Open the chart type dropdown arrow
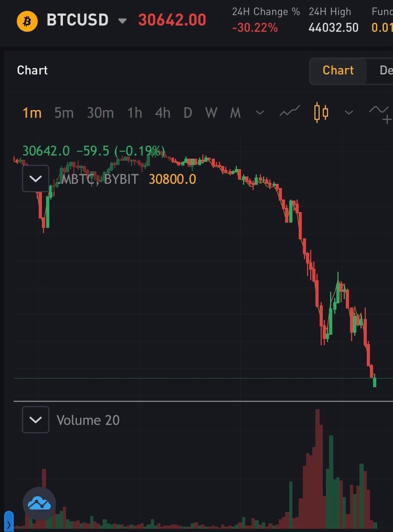Screen dimensions: 393x532 pyautogui.click(x=348, y=113)
